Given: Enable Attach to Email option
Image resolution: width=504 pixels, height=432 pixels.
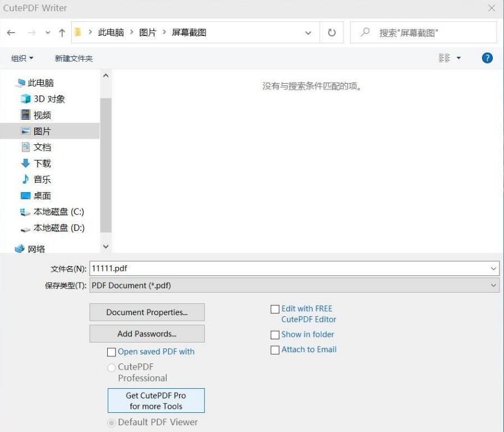Looking at the screenshot, I should 275,350.
